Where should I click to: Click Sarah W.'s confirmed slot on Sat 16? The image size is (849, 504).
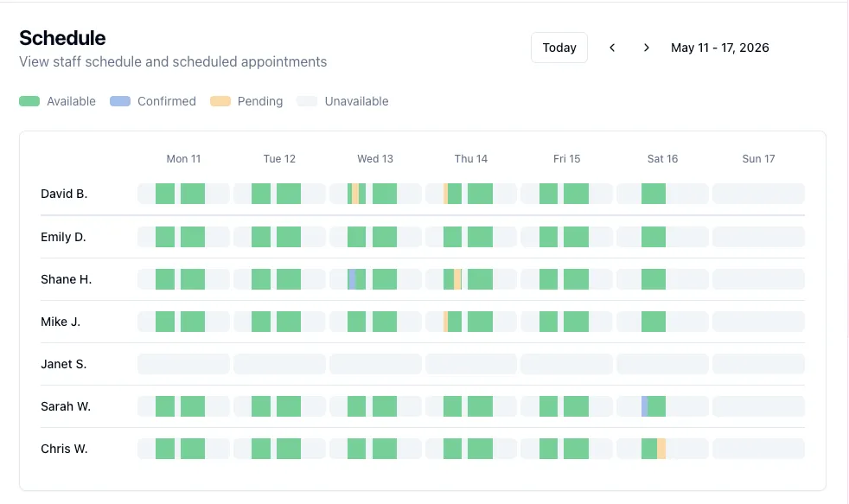[644, 406]
